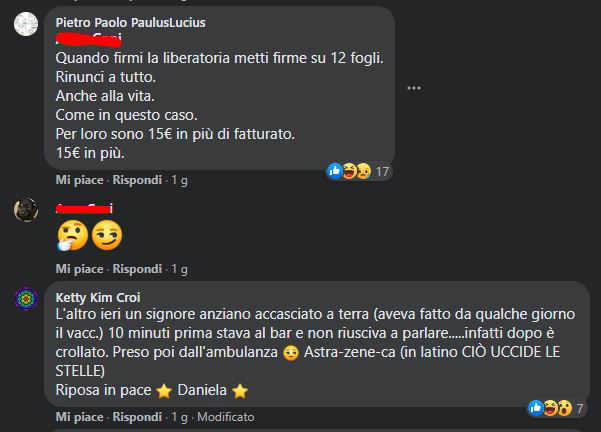Like Ketty Kim Croi's comment
The image size is (601, 432).
pyautogui.click(x=80, y=416)
